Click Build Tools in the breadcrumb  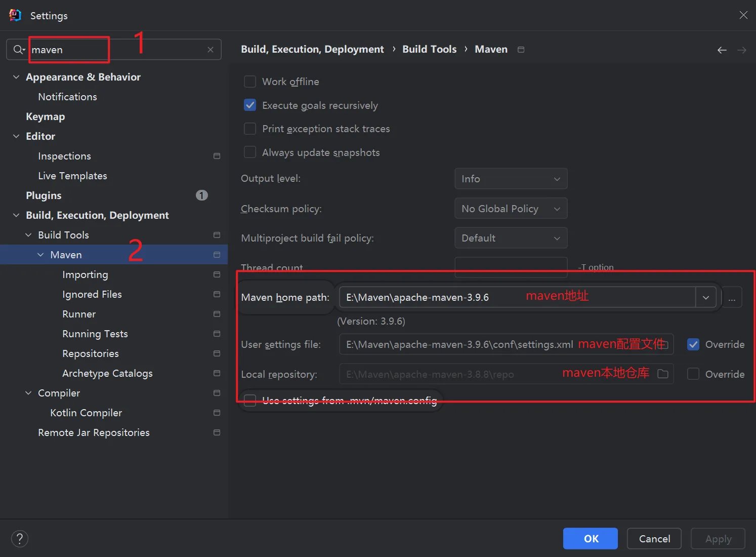coord(429,49)
